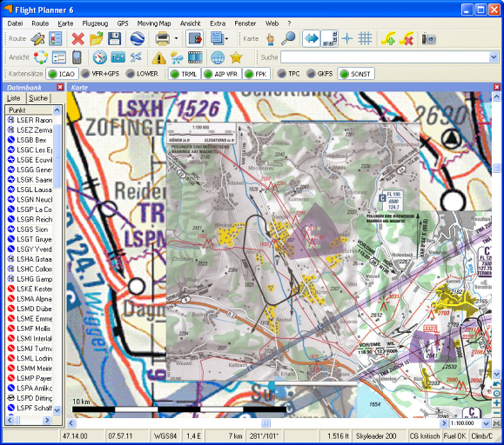Open the 1:100.000 scale dropdown

click(486, 423)
